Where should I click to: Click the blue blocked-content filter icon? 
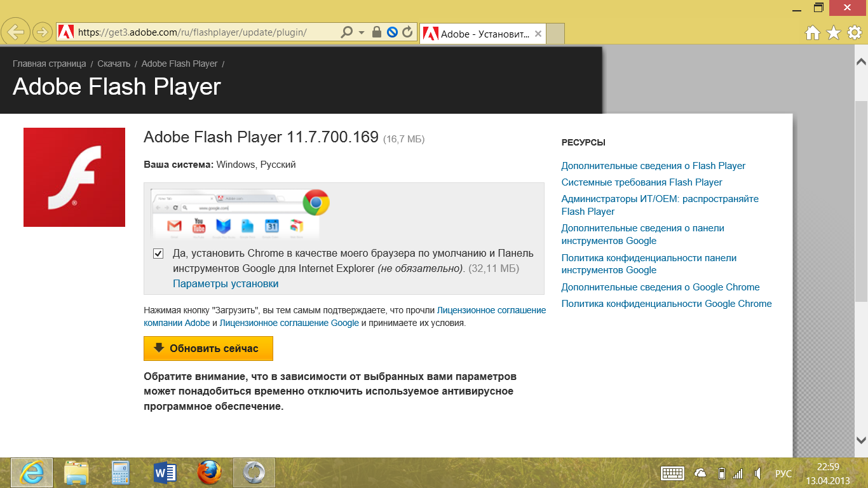(x=392, y=32)
